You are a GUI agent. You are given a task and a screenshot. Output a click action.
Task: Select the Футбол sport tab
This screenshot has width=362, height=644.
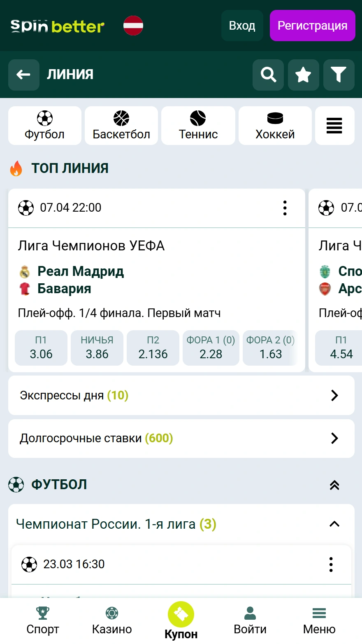(45, 126)
